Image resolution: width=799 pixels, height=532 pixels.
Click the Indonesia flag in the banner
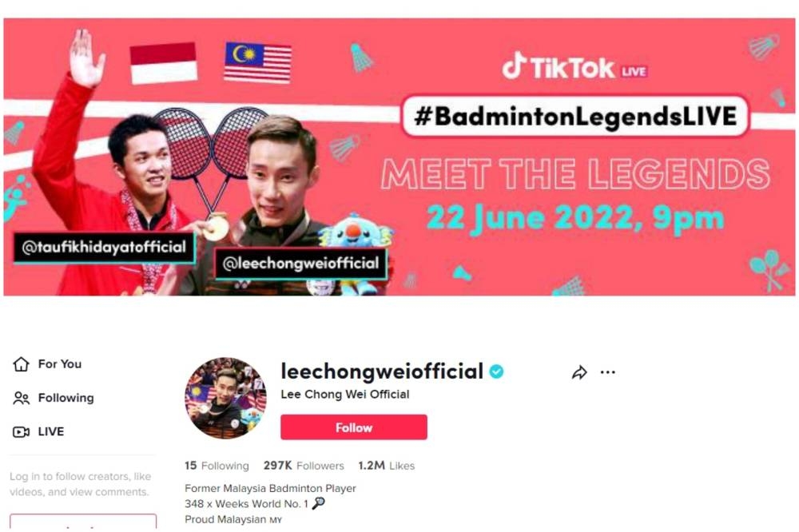click(164, 63)
